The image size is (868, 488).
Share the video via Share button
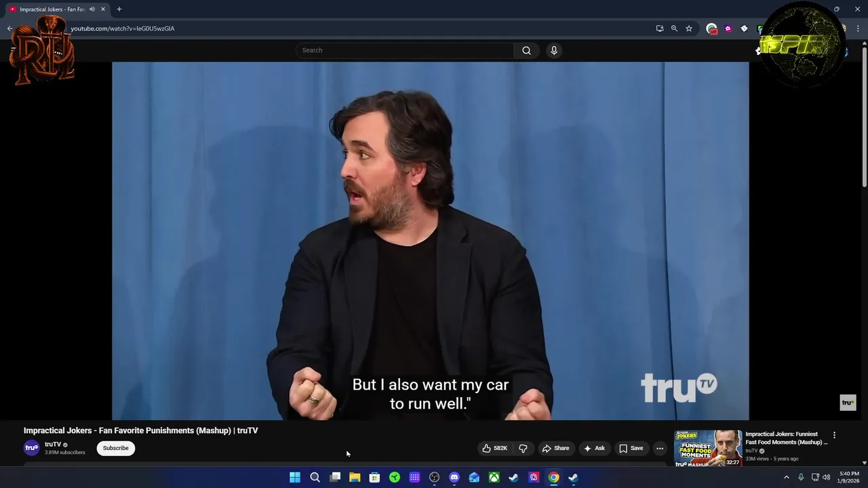pyautogui.click(x=555, y=448)
